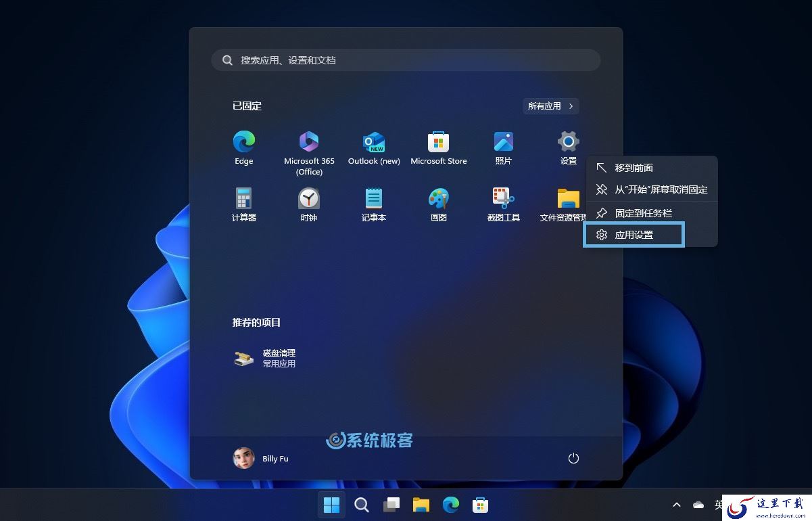This screenshot has width=812, height=521.
Task: Show hidden tray icons chevron
Action: pyautogui.click(x=677, y=505)
